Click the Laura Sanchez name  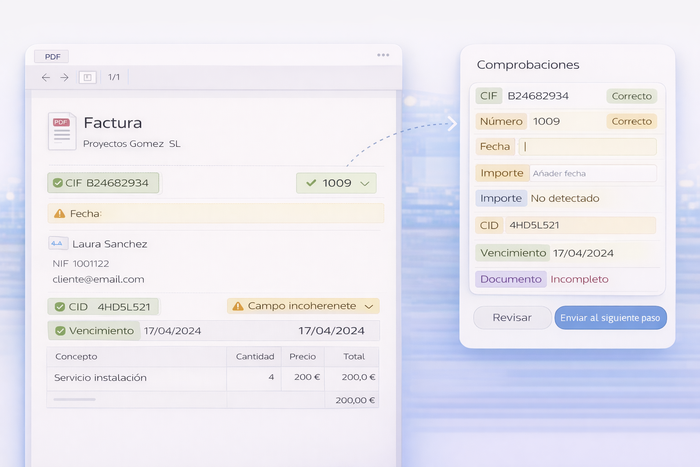pos(110,244)
